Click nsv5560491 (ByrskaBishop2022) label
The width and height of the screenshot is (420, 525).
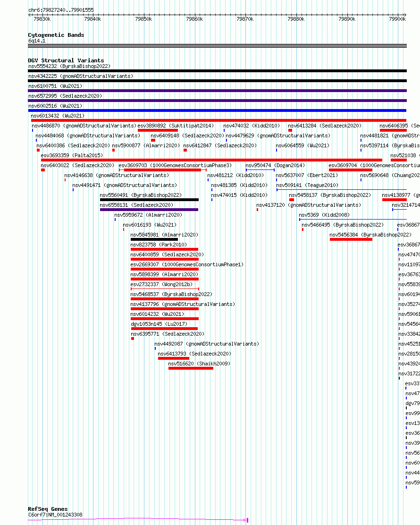[141, 195]
